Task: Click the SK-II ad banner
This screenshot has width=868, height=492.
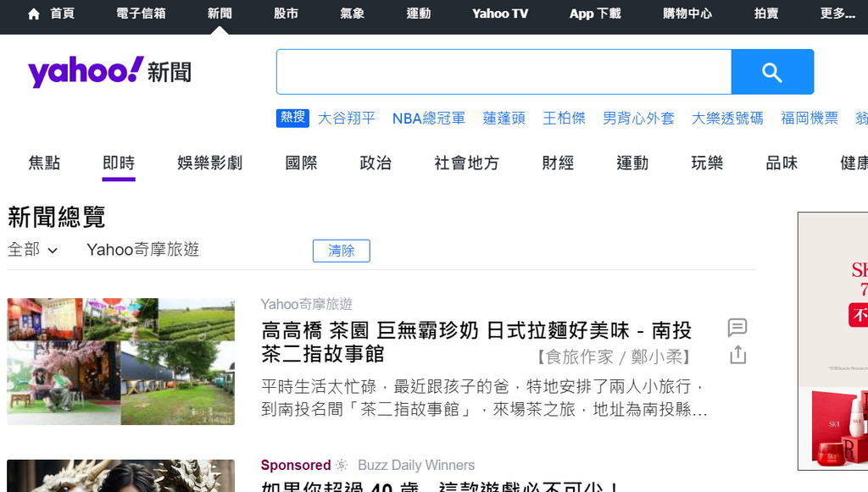Action: pos(832,341)
